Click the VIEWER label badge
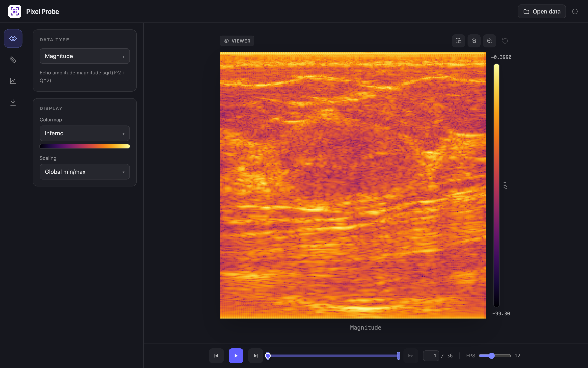Viewport: 588px width, 368px height. pyautogui.click(x=237, y=41)
